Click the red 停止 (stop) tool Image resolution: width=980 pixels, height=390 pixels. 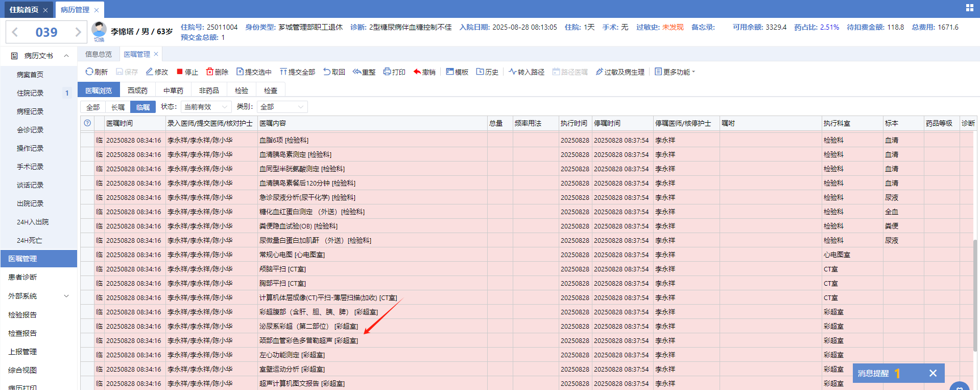(x=187, y=72)
